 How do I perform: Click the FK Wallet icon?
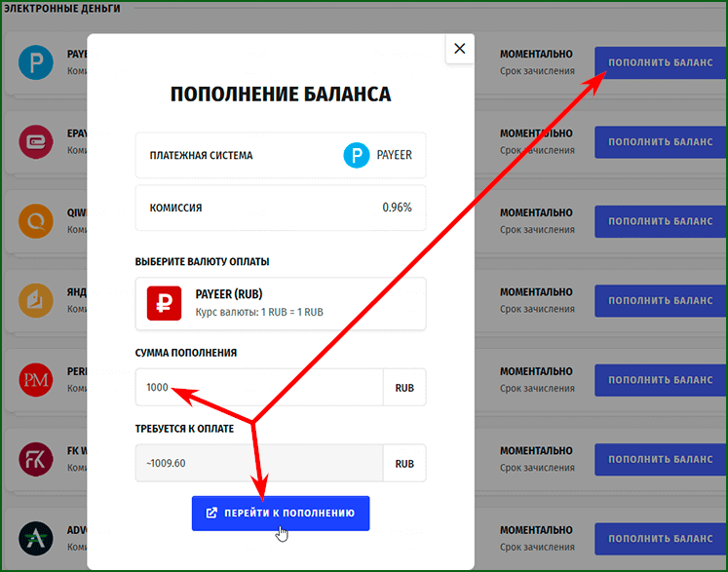coord(36,459)
